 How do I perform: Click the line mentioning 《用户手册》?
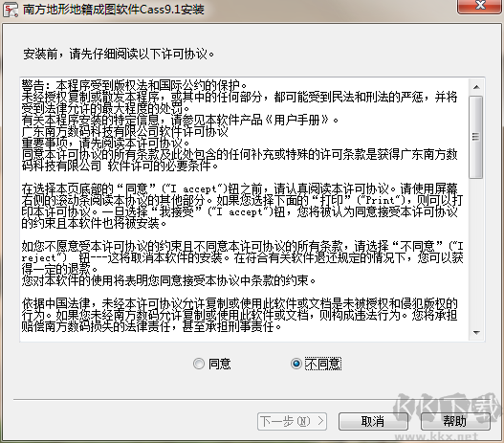(x=181, y=121)
